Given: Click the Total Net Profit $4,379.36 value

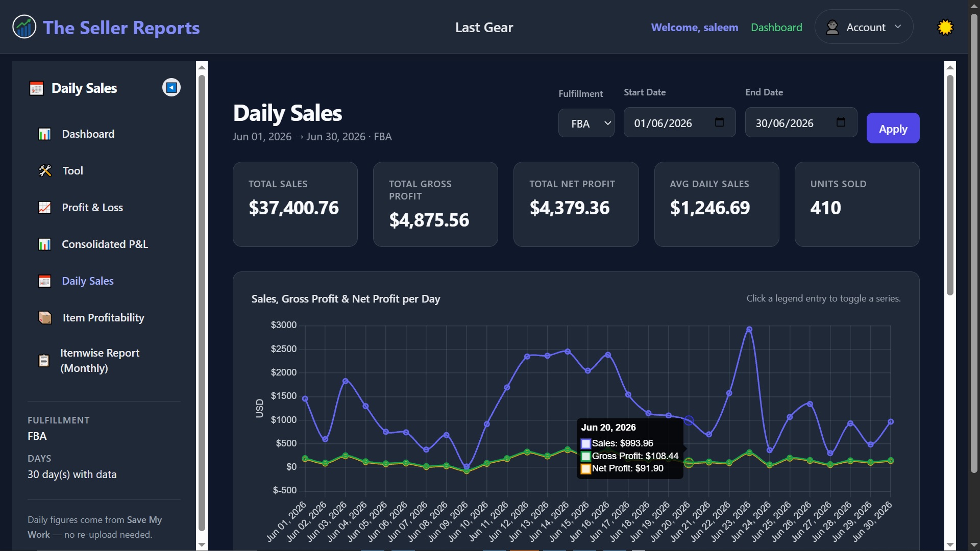Looking at the screenshot, I should point(569,208).
